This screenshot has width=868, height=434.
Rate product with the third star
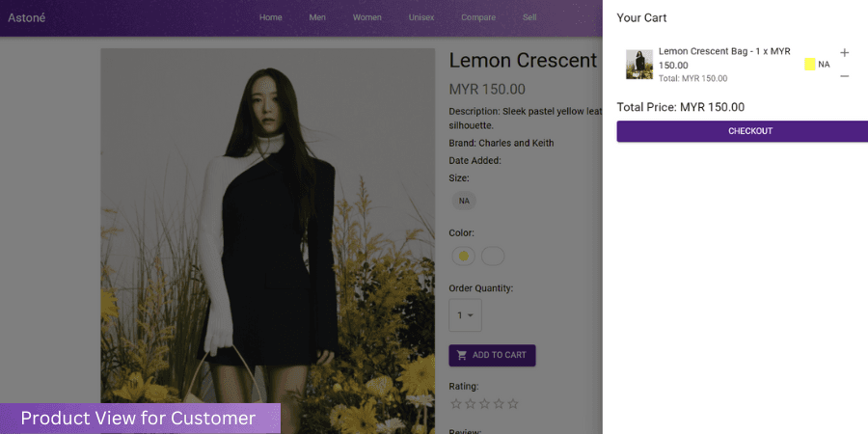[485, 403]
